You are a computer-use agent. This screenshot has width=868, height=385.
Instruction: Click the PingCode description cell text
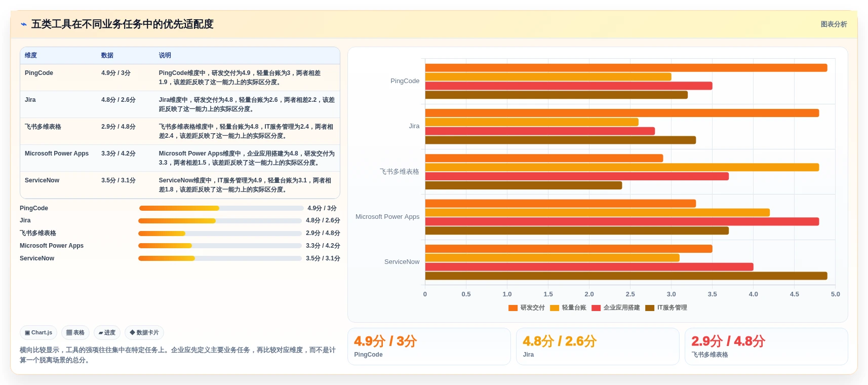240,78
